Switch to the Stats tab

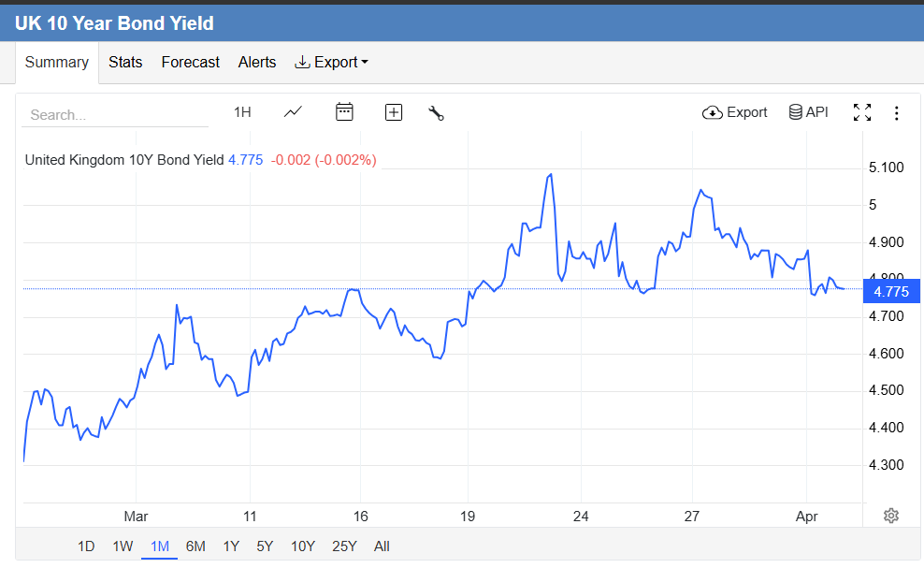click(x=125, y=62)
